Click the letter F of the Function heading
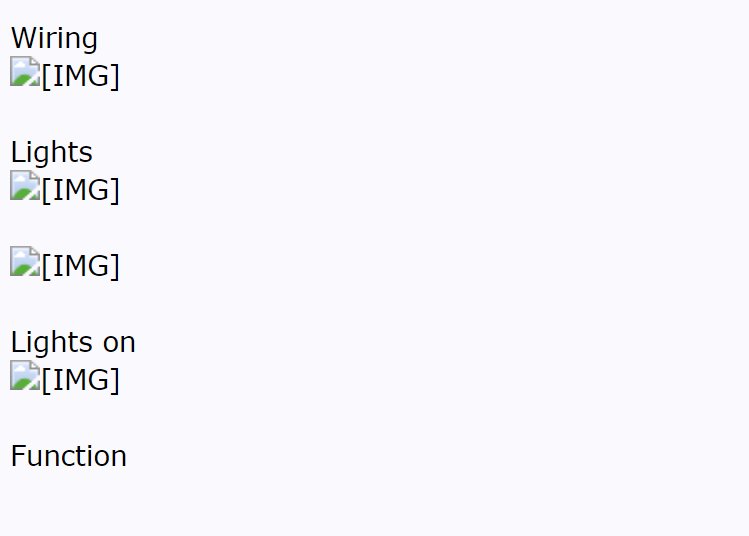Screen dimensions: 749x536 pyautogui.click(x=17, y=456)
